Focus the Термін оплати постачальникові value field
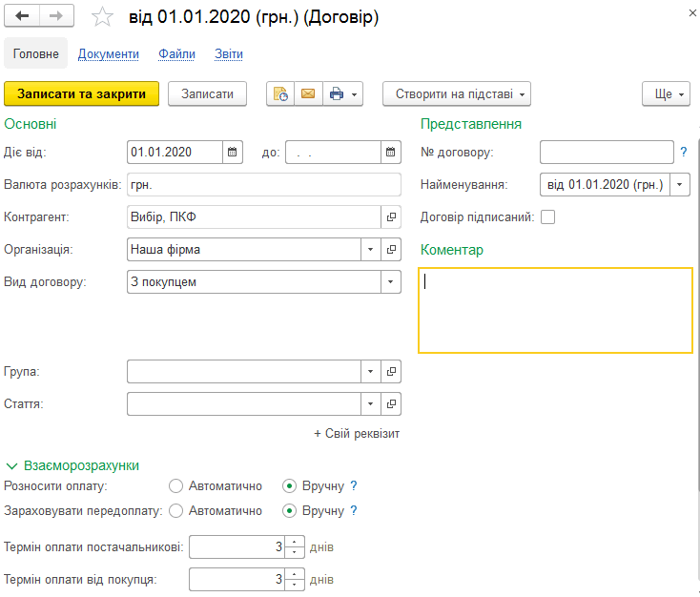 237,547
